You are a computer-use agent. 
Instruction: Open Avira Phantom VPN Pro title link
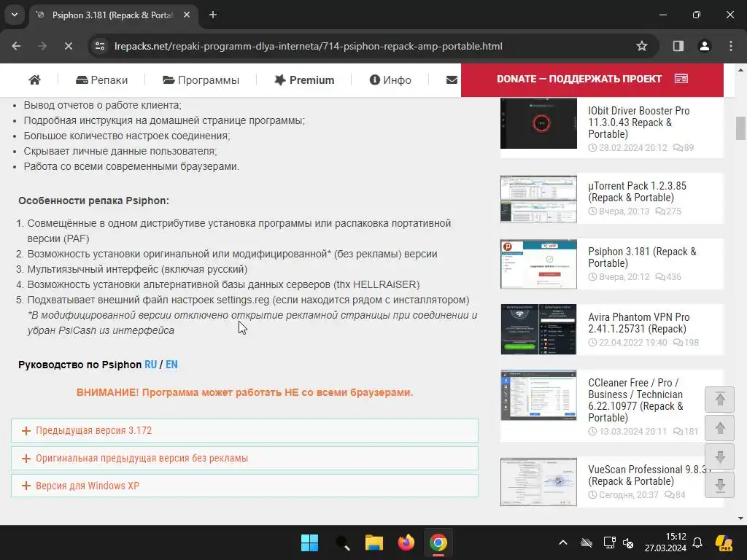tap(639, 323)
